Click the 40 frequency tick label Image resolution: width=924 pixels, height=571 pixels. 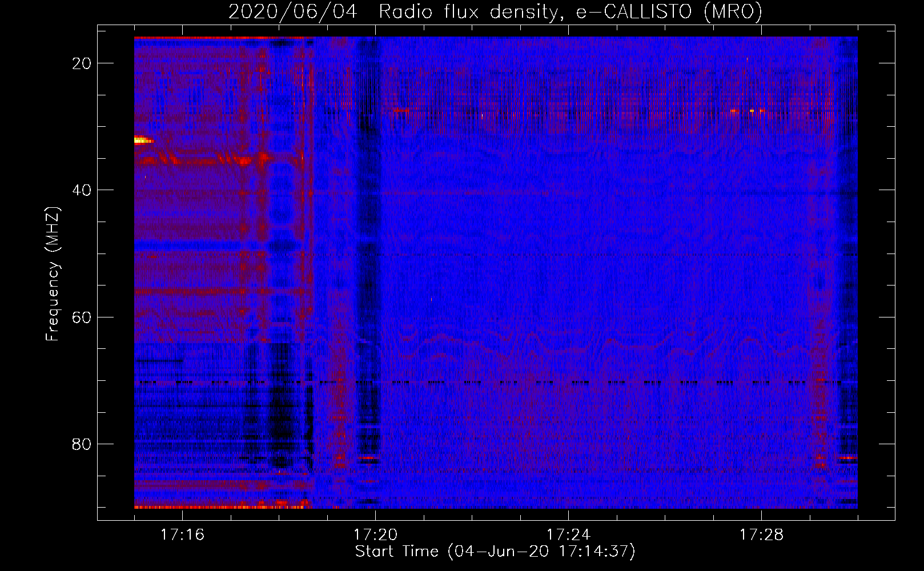pos(82,190)
